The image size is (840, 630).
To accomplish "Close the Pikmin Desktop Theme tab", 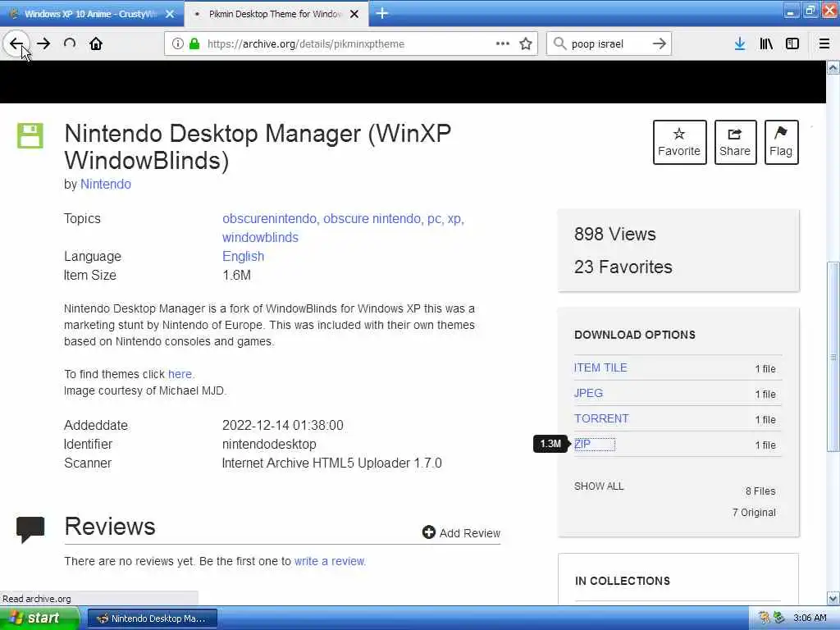I will (x=354, y=15).
